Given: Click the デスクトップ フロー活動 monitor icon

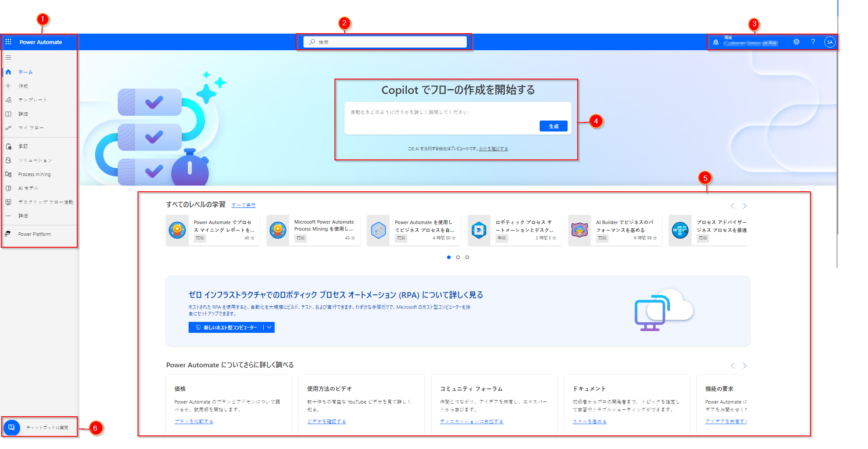Looking at the screenshot, I should point(8,202).
